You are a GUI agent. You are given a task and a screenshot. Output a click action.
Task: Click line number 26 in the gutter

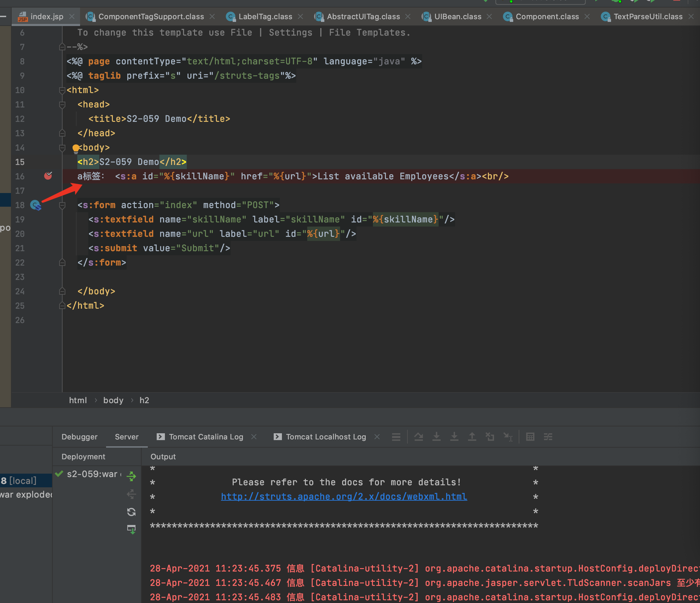pos(20,320)
